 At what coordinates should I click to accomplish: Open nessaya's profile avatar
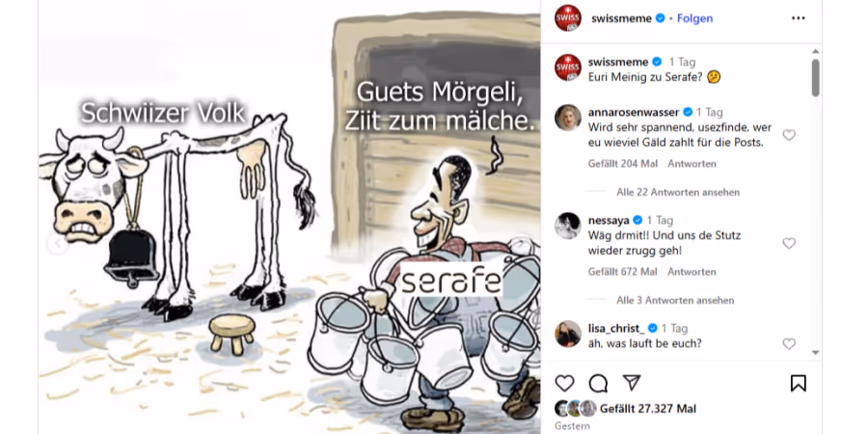[x=568, y=226]
